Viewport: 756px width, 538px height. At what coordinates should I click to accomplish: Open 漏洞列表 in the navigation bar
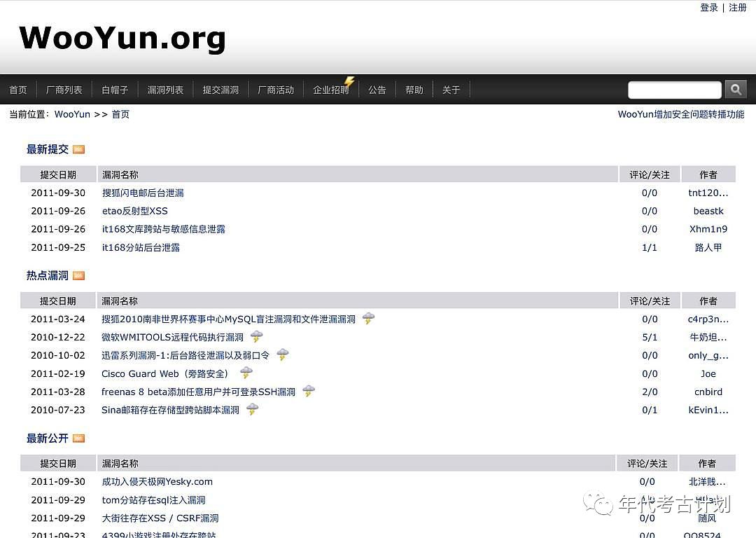tap(165, 90)
